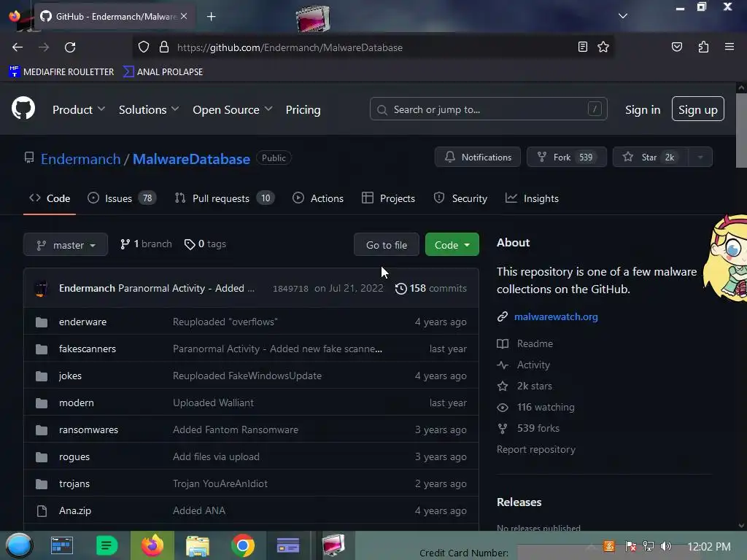Open the Ana.zip file
Viewport: 747px width, 560px height.
click(75, 510)
